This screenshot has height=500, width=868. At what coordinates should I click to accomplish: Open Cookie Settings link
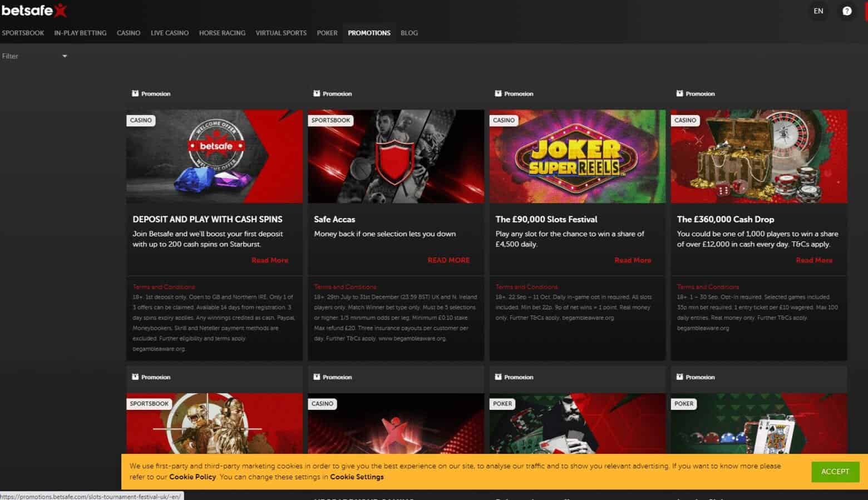point(357,477)
